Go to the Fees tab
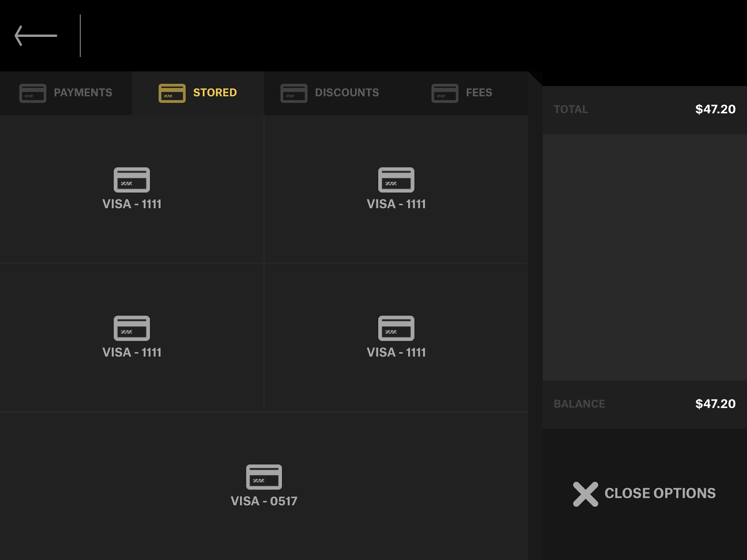 (479, 93)
